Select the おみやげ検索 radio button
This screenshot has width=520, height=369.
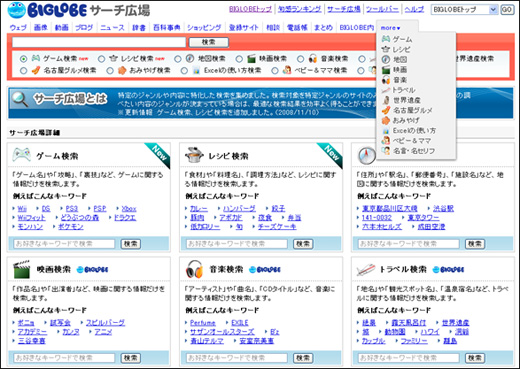110,71
